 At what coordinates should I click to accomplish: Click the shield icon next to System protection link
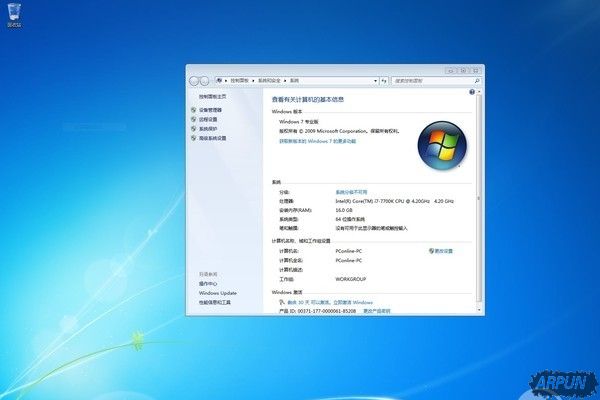pos(194,129)
